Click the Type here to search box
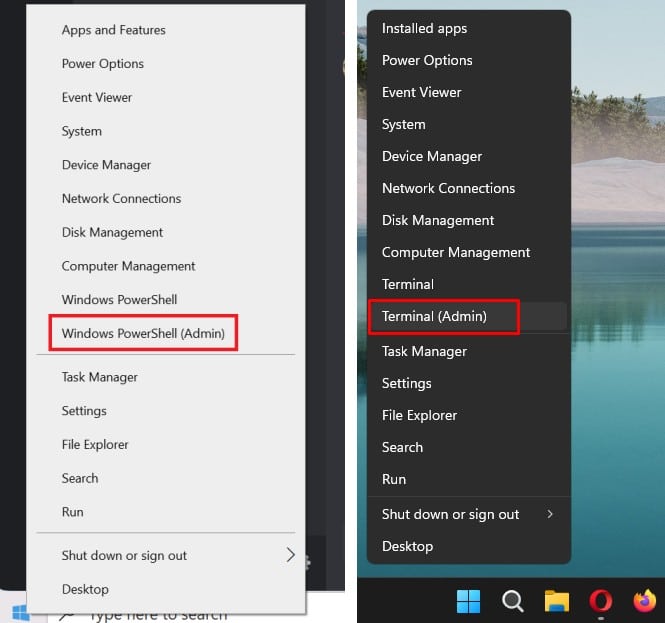The width and height of the screenshot is (665, 623). (157, 615)
